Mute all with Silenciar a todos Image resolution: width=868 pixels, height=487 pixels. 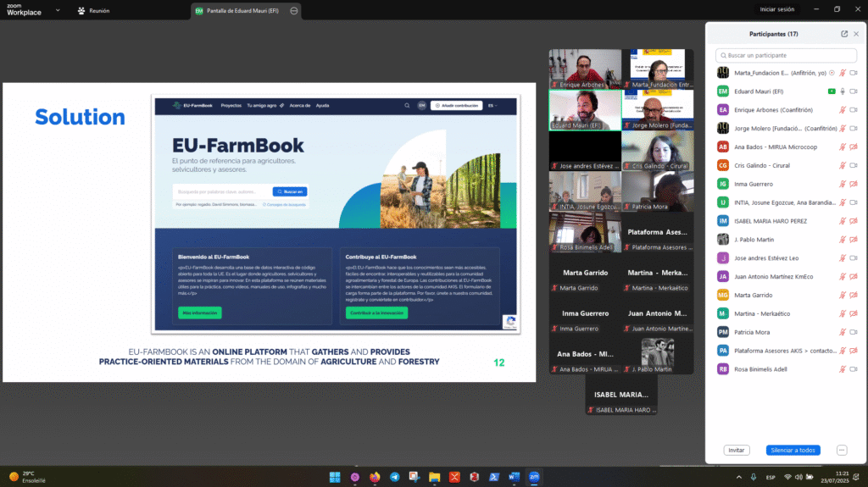pos(793,450)
